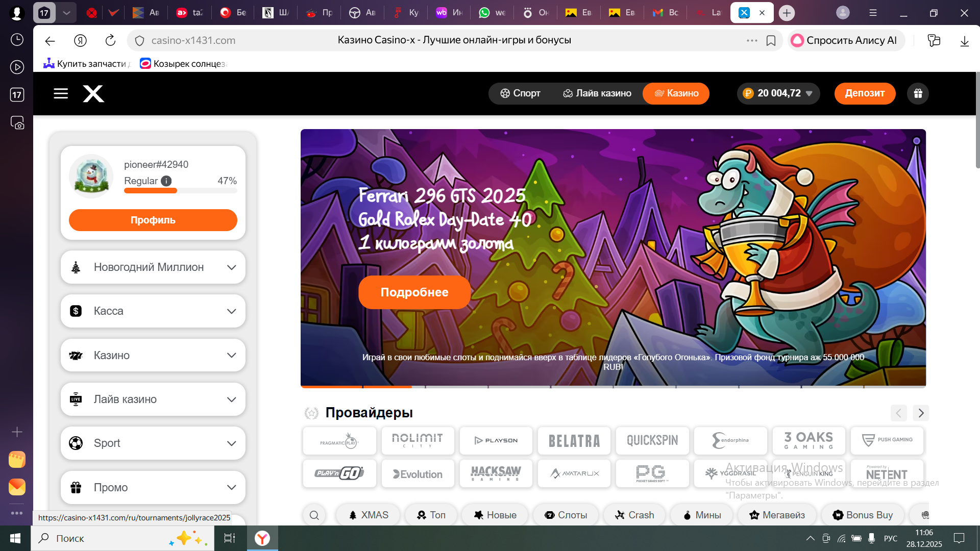Click the Casino-X logo
The image size is (980, 551).
click(x=93, y=93)
